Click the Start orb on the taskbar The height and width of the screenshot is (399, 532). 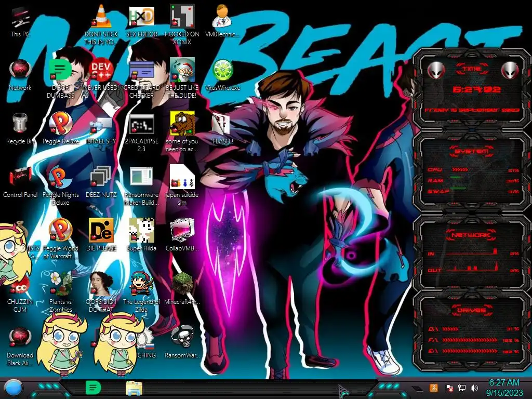pos(14,388)
